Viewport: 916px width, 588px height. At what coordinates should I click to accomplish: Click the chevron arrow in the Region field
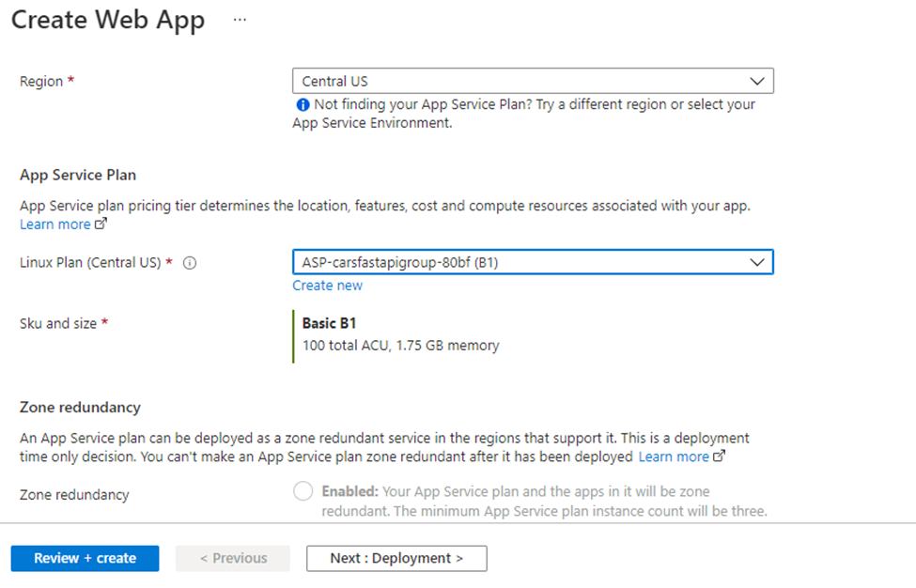pos(757,81)
